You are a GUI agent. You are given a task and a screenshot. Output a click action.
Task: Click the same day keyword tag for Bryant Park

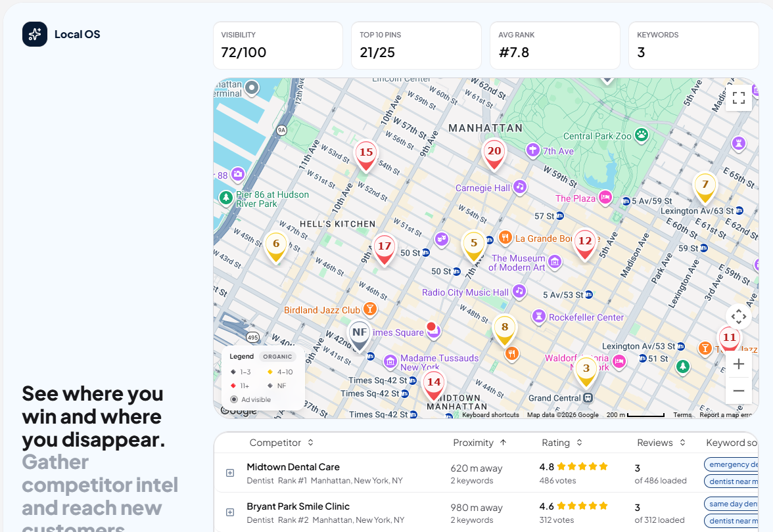coord(732,504)
